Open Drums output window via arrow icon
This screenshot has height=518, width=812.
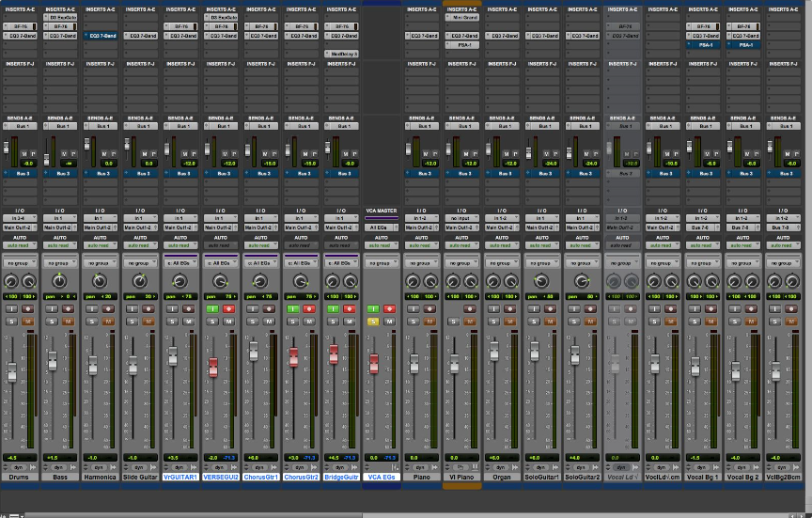tap(32, 467)
